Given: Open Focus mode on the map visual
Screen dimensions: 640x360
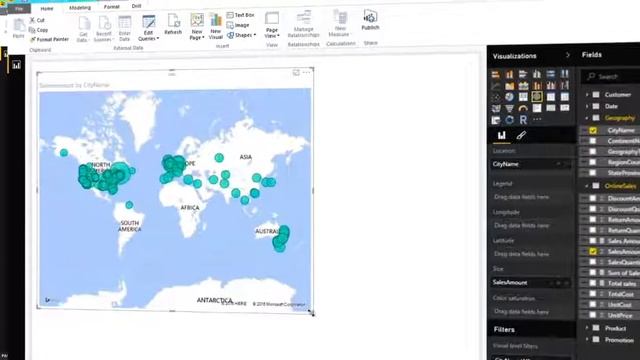Looking at the screenshot, I should click(296, 73).
